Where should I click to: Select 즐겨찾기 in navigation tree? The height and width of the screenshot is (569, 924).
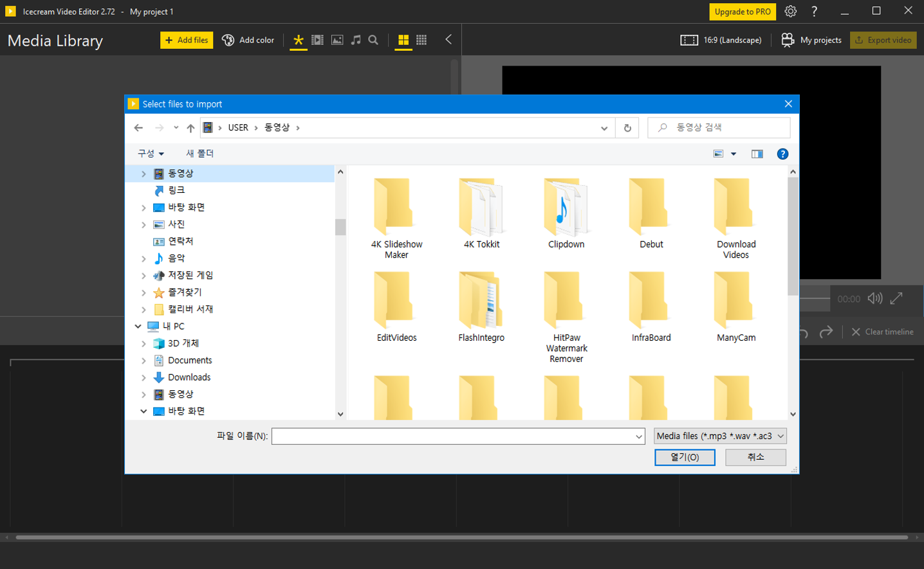185,292
